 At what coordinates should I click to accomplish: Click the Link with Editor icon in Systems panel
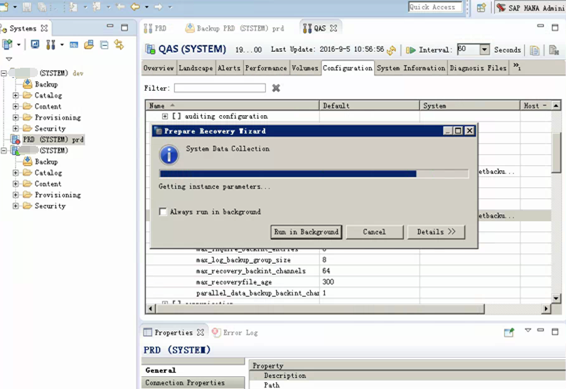click(119, 44)
